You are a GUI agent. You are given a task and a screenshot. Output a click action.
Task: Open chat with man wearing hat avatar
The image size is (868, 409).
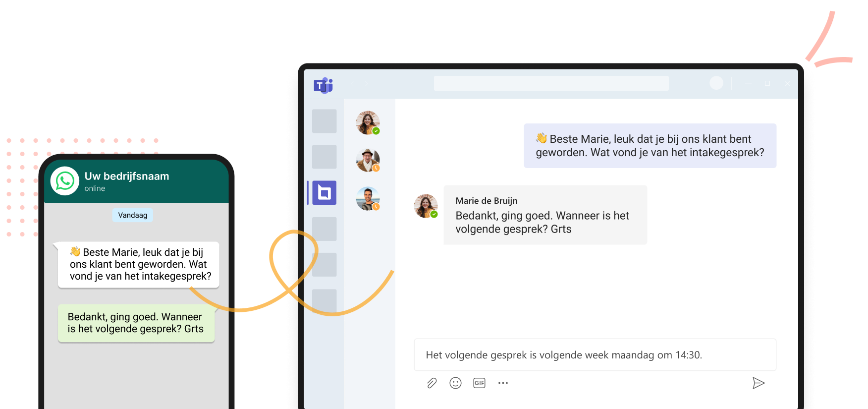click(x=368, y=160)
